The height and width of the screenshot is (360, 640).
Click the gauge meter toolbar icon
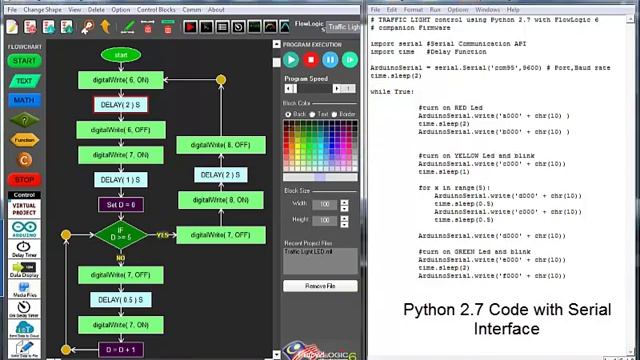(270, 27)
